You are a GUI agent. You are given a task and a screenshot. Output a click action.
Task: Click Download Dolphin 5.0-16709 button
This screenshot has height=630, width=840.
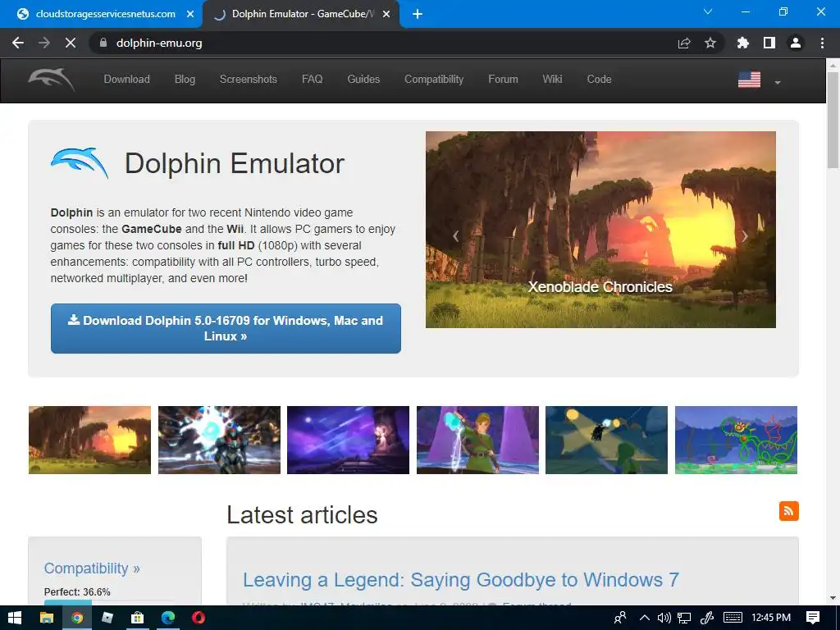[226, 328]
